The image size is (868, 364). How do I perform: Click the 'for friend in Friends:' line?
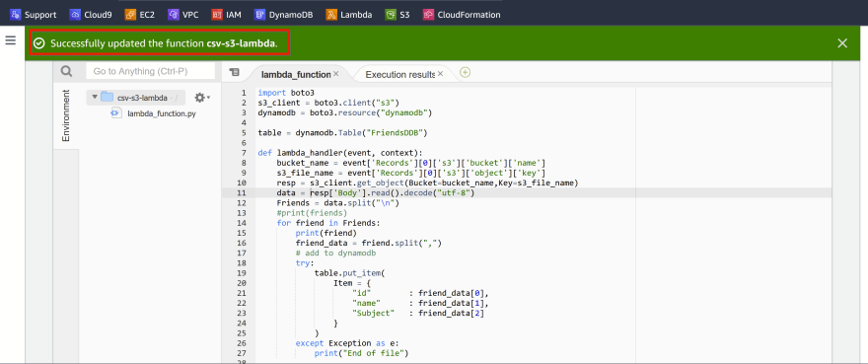click(328, 223)
